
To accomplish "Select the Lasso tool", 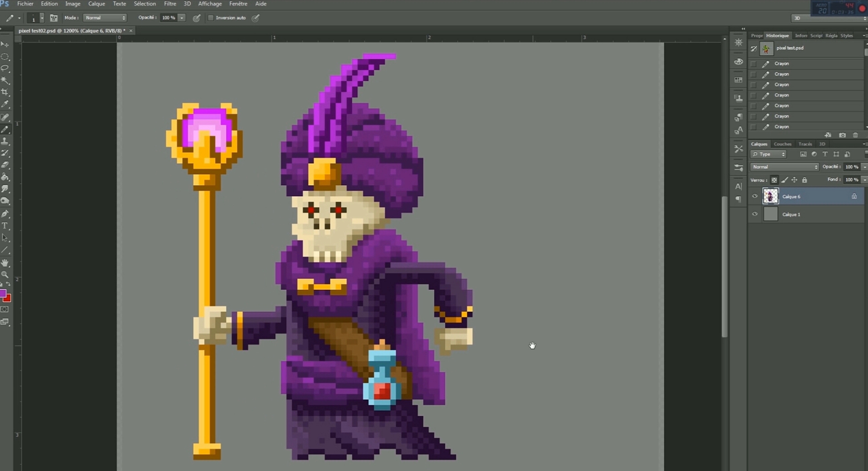I will [x=5, y=68].
